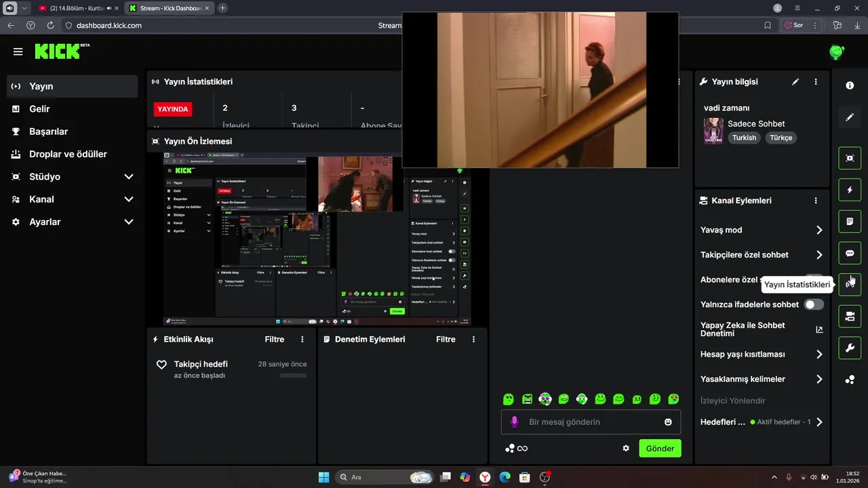Edit stream info via Yayın bilgisi pencil icon

coord(795,81)
